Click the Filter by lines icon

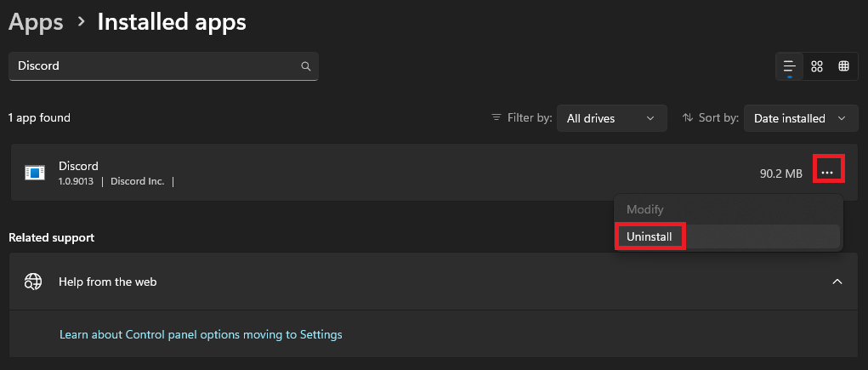pos(496,118)
